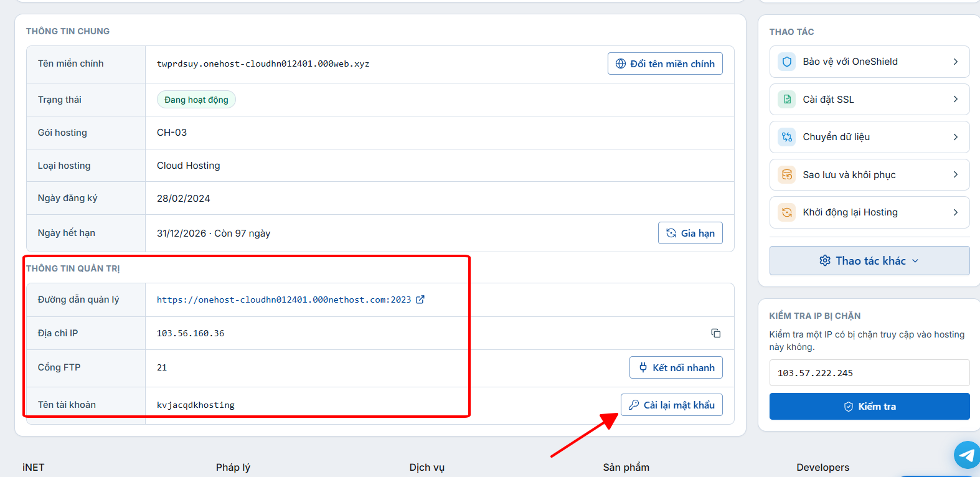The height and width of the screenshot is (477, 980).
Task: Click the shield icon in Kiểm tra button
Action: tap(848, 407)
